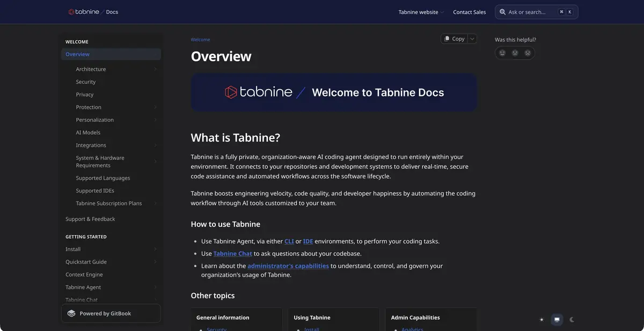Click Powered by GitBook button

(x=111, y=313)
